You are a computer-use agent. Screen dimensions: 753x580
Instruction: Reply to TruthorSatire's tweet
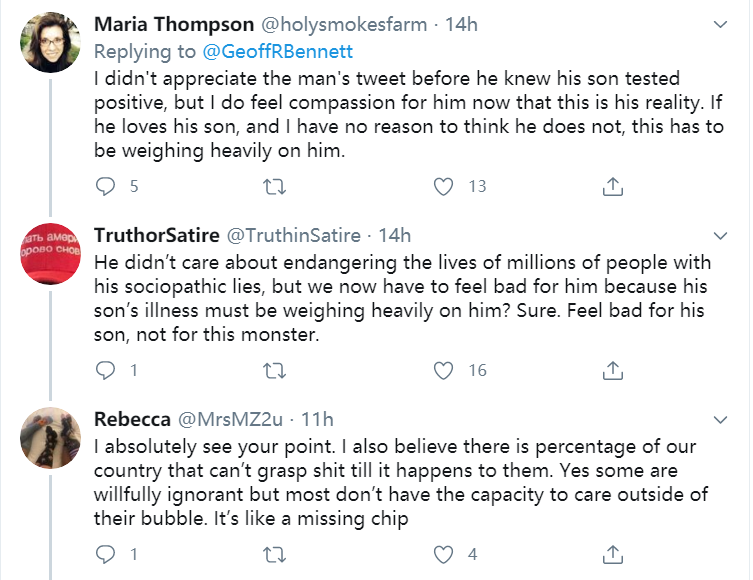[x=106, y=371]
